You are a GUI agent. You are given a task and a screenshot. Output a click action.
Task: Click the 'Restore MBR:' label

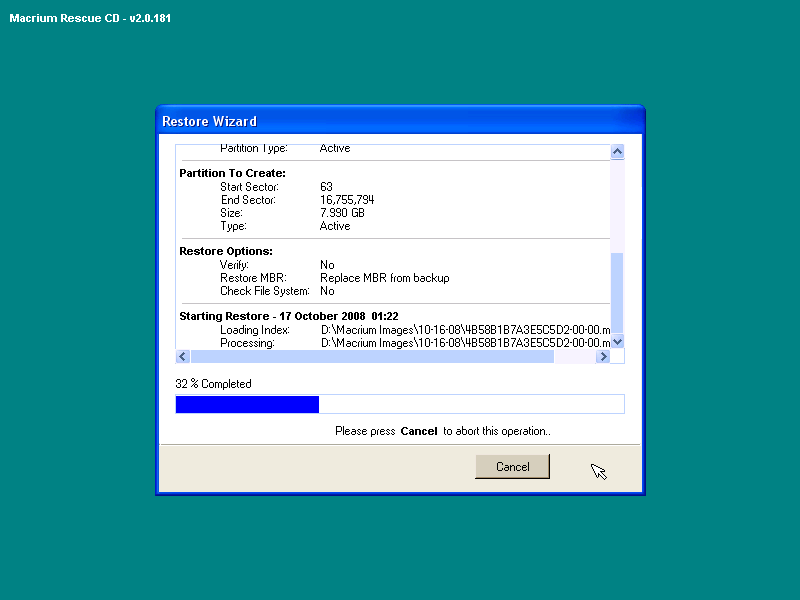(253, 278)
